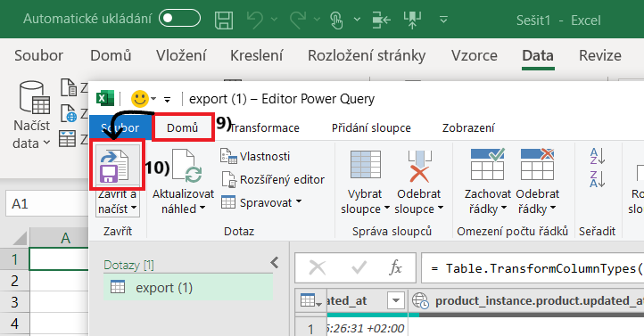Open the Redo history dropdown arrow

click(x=317, y=20)
